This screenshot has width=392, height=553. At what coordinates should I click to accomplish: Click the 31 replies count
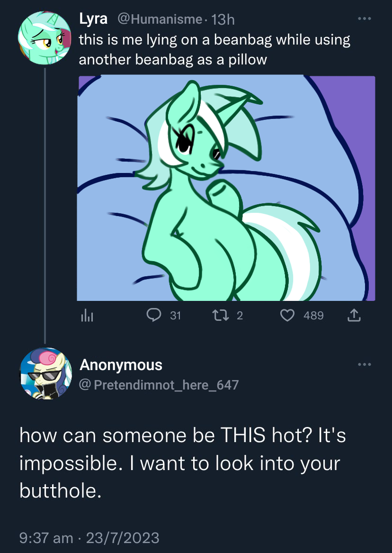pyautogui.click(x=175, y=315)
